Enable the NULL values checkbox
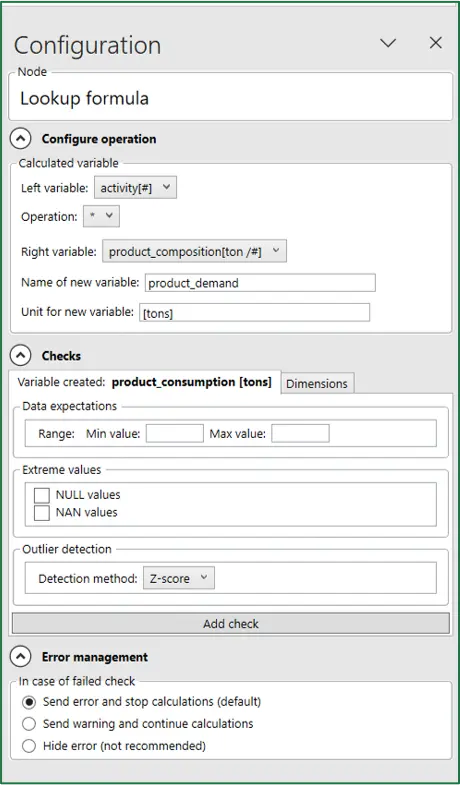Screen dimensions: 460x785 point(42,495)
